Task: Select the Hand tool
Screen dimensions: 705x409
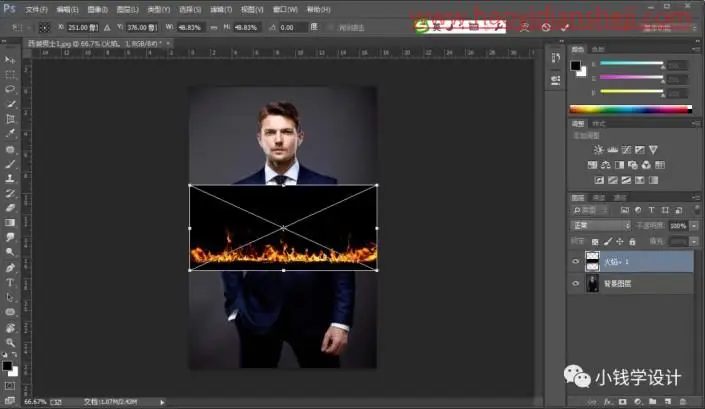Action: point(10,328)
